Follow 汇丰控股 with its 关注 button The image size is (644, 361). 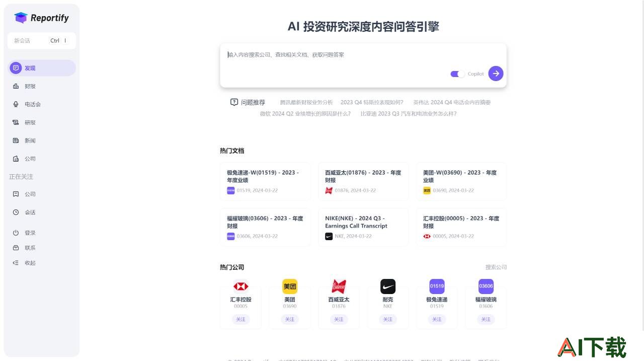point(240,319)
